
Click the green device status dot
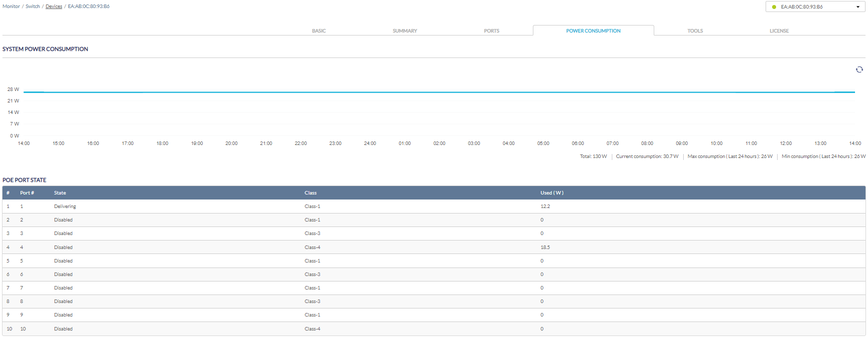pyautogui.click(x=774, y=7)
